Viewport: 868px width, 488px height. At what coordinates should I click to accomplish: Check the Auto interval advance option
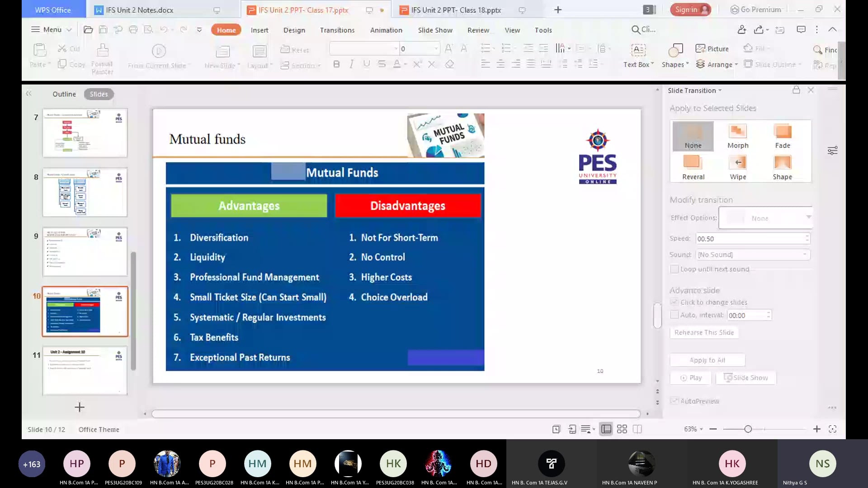pyautogui.click(x=674, y=315)
